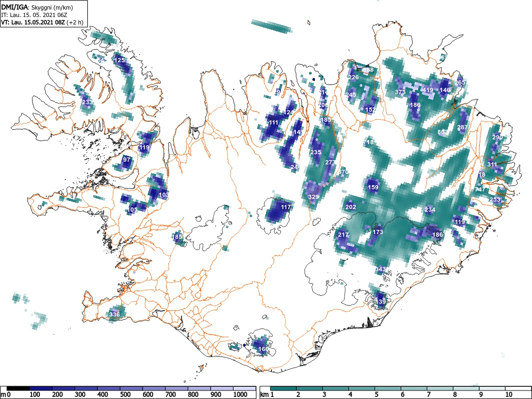The width and height of the screenshot is (532, 399).
Task: Click the 7 label on the km legend
Action: (x=428, y=395)
